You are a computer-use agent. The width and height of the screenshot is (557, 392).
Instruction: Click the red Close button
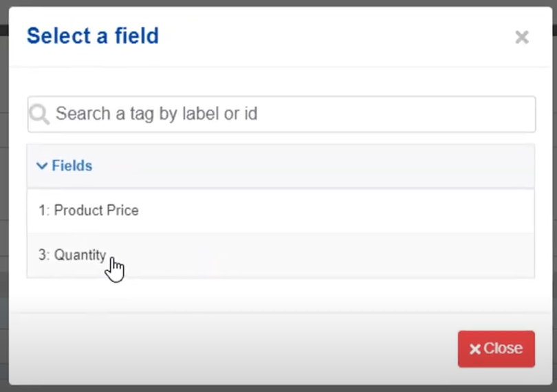point(496,349)
